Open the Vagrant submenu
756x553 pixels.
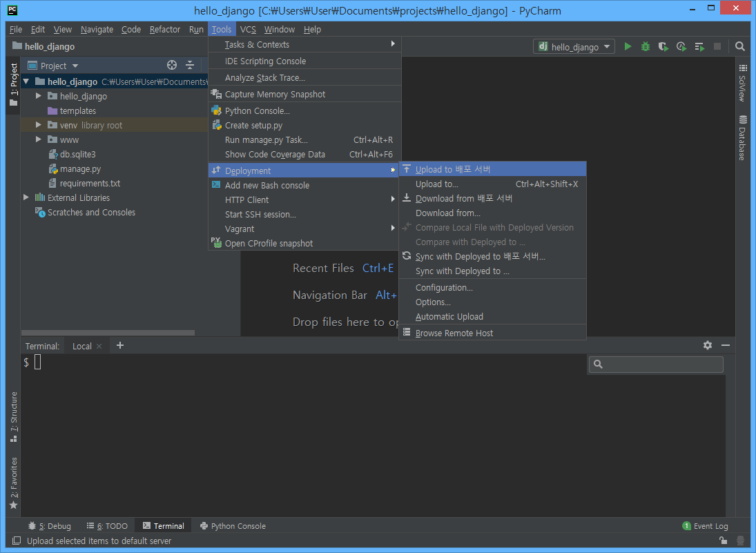pos(304,229)
